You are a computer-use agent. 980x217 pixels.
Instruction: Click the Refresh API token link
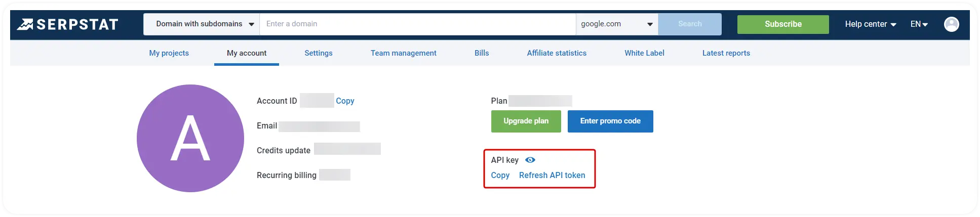[x=552, y=176]
